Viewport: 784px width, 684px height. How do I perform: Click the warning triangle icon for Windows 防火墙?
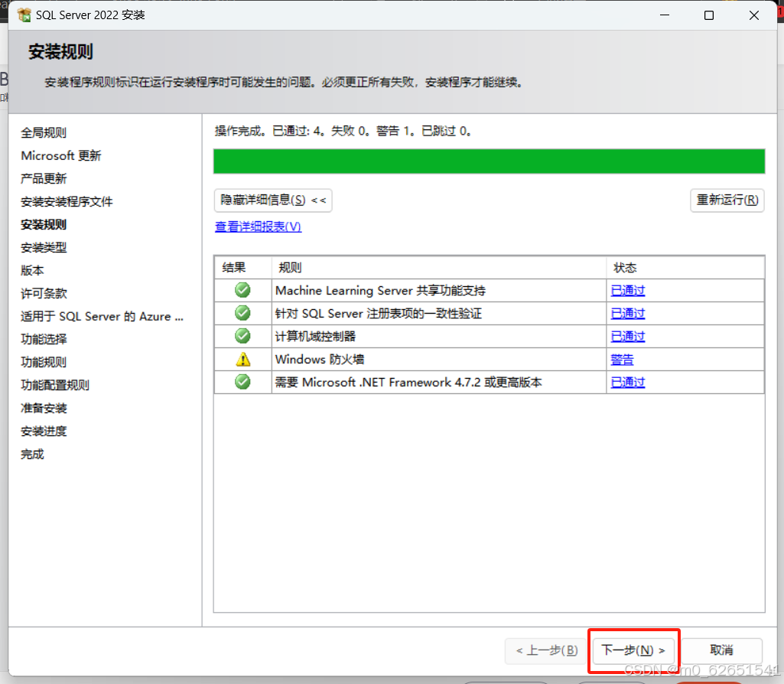(243, 359)
